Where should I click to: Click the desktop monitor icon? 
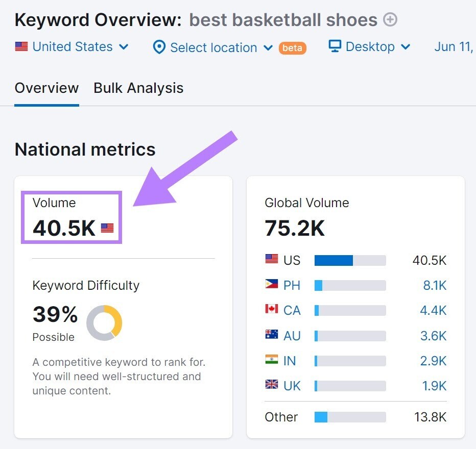tap(335, 46)
